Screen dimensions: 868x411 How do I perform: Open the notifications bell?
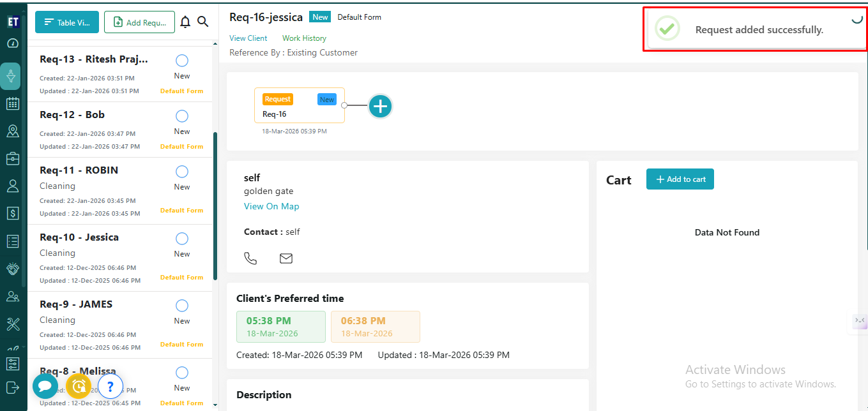point(185,22)
